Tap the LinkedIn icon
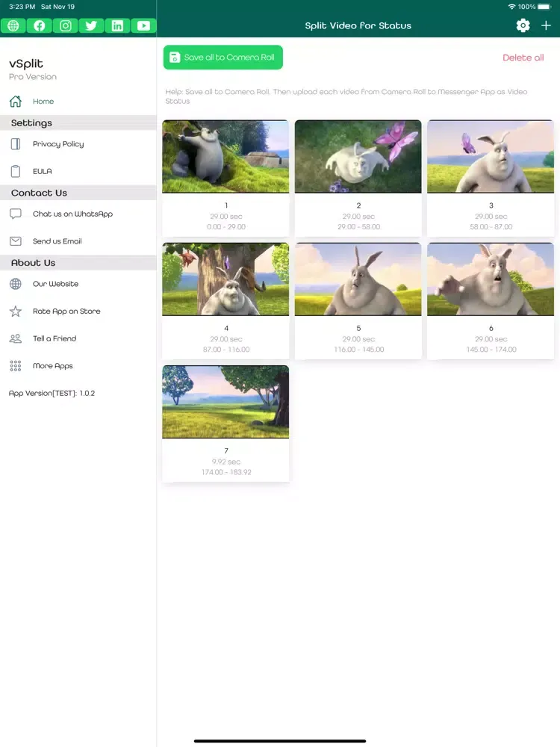The width and height of the screenshot is (560, 747). (x=117, y=25)
